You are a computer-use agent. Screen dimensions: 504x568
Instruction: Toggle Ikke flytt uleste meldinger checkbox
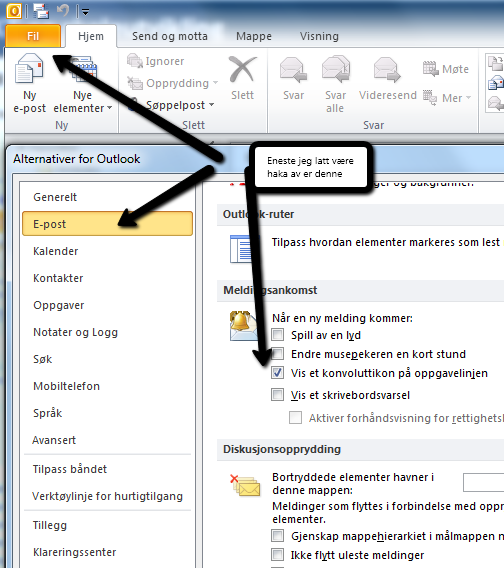(278, 555)
